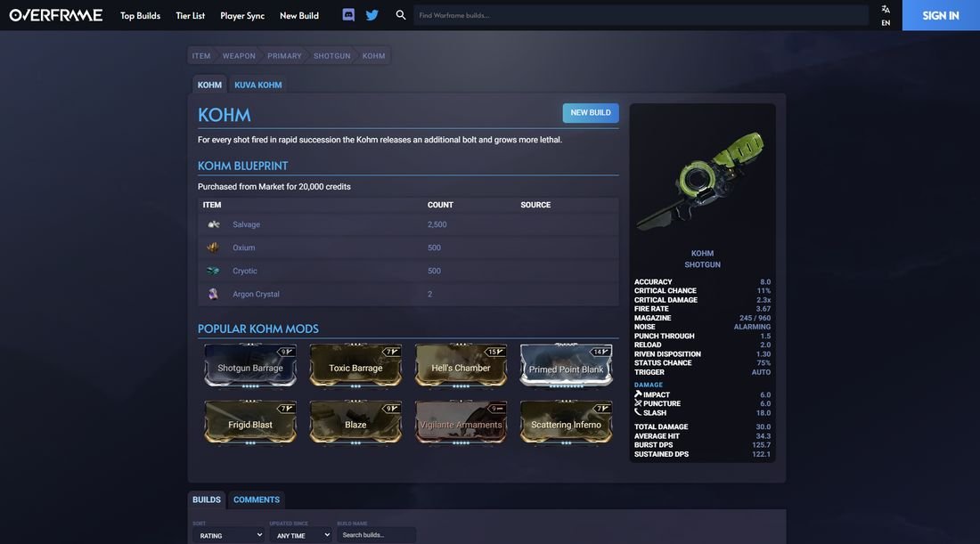Viewport: 980px width, 544px height.
Task: Click the Sign In button
Action: pyautogui.click(x=941, y=15)
